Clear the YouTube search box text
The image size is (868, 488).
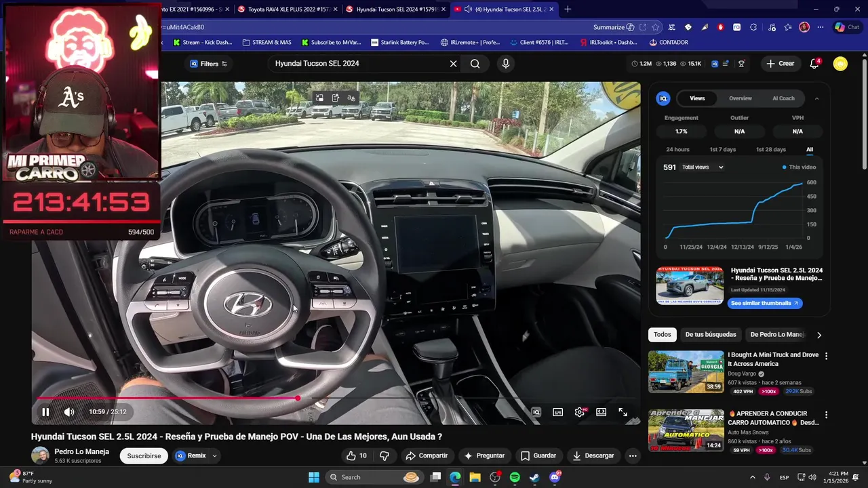[x=453, y=64]
